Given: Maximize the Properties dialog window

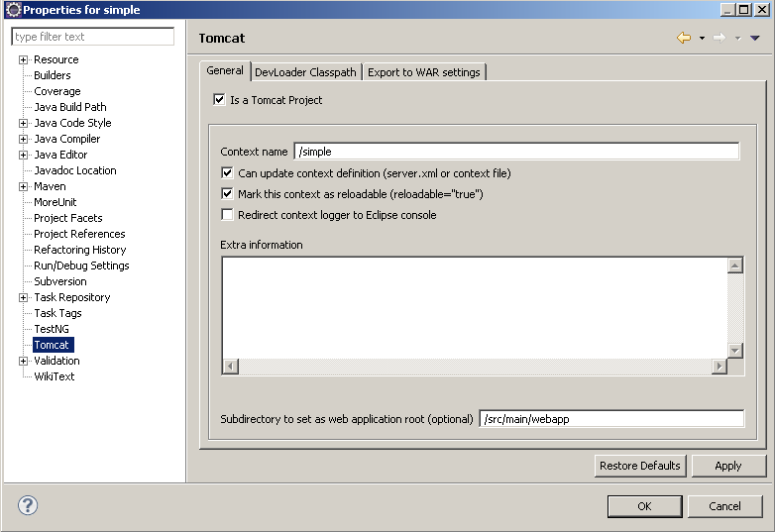Looking at the screenshot, I should [744, 9].
